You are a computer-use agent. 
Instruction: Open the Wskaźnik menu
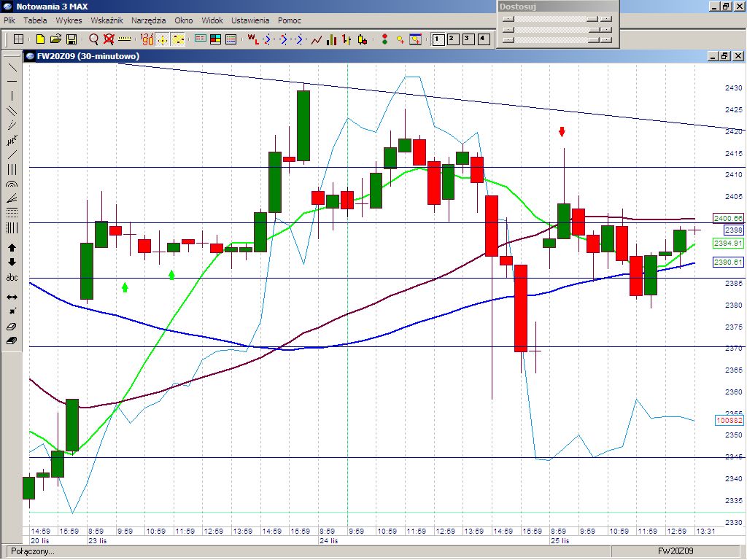(107, 20)
